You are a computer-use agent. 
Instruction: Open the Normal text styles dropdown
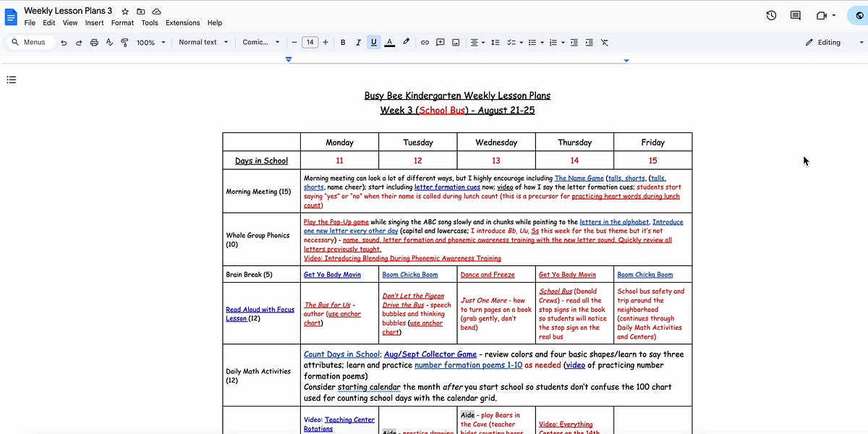pyautogui.click(x=203, y=42)
